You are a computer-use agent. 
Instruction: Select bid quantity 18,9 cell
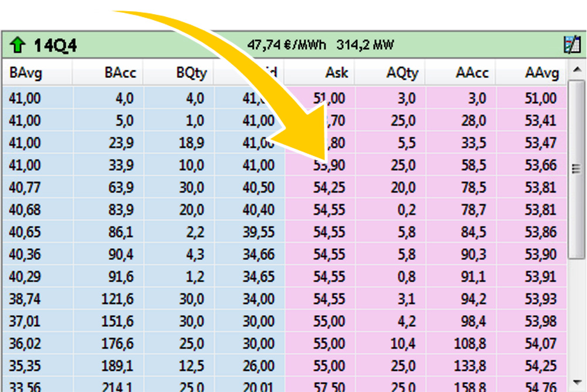pos(191,144)
